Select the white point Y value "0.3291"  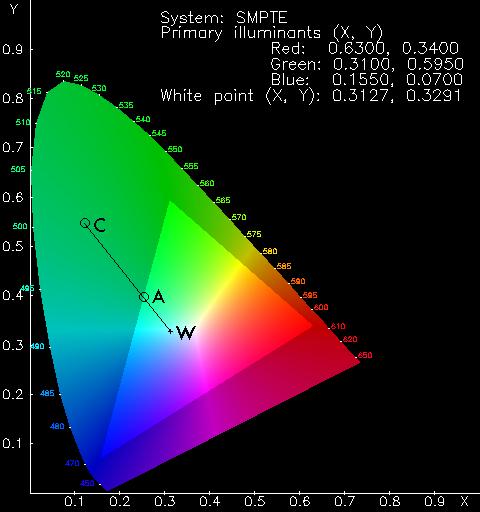(x=434, y=96)
